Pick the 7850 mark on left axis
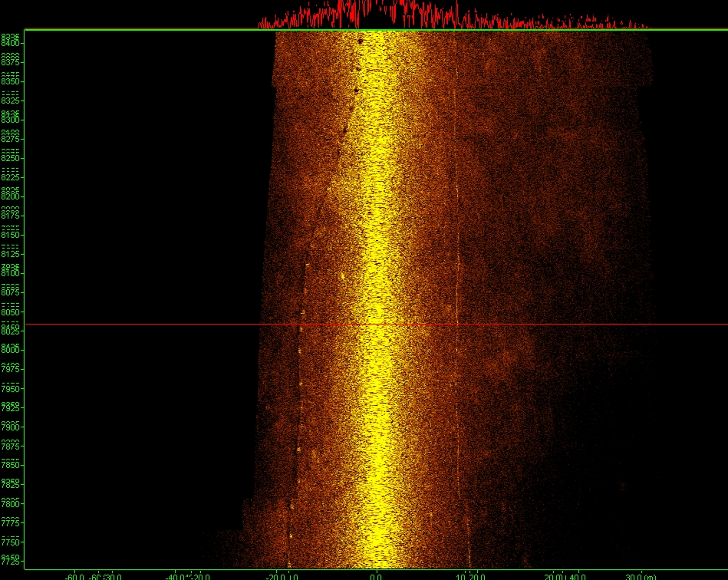Image resolution: width=728 pixels, height=580 pixels. [x=11, y=466]
